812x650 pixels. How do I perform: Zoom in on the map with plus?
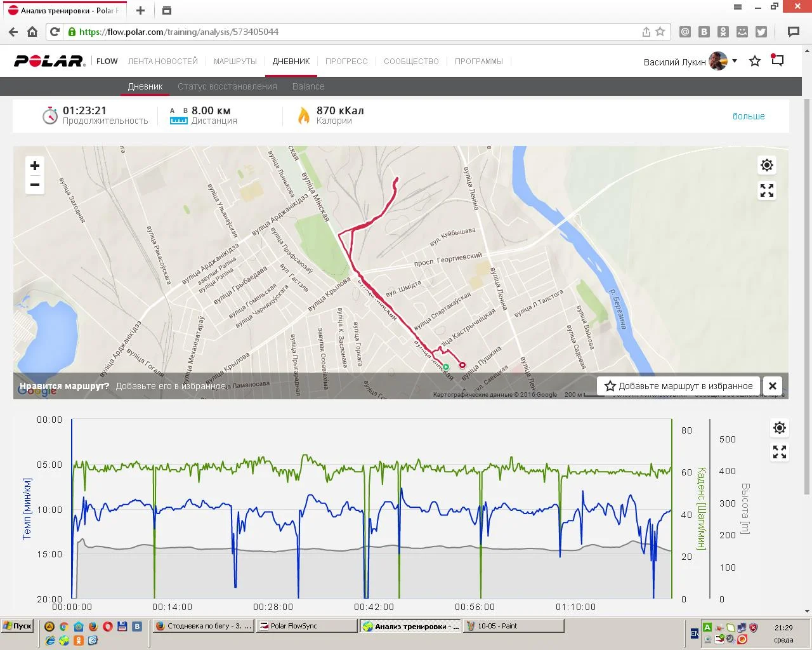(35, 166)
